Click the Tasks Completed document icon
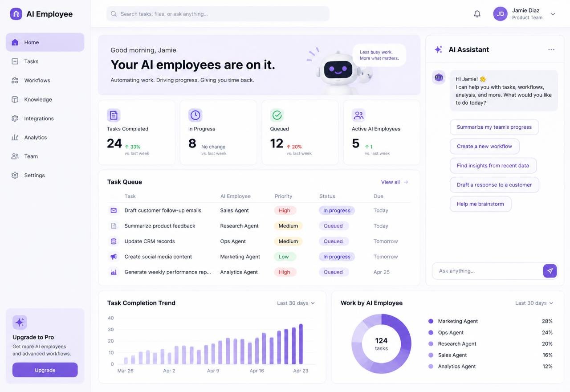This screenshot has width=570, height=392. click(114, 115)
